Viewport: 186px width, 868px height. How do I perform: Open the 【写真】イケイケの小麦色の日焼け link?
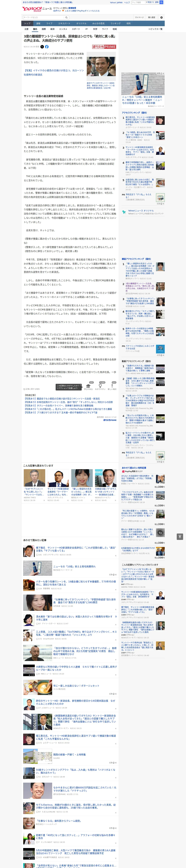(54, 72)
